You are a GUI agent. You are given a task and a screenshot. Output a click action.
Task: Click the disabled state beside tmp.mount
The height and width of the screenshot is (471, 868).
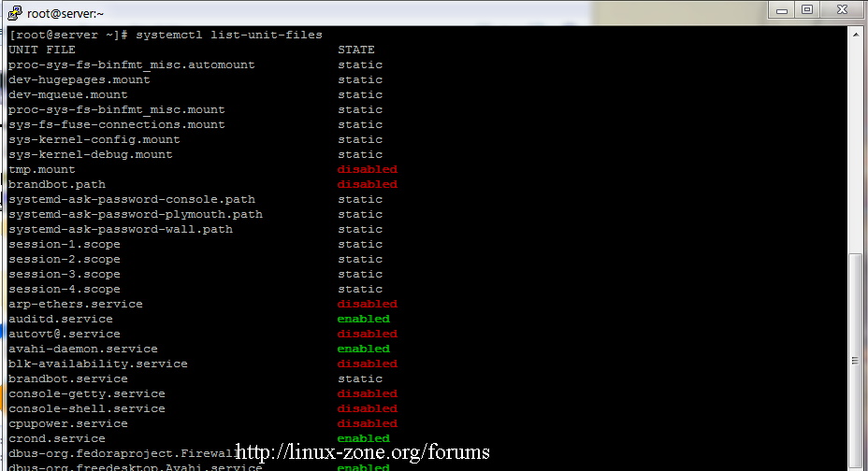tap(367, 169)
